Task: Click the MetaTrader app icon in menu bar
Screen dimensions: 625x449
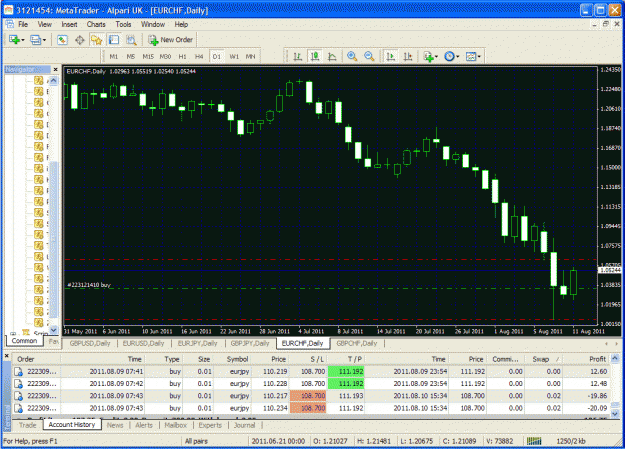Action: (10, 24)
